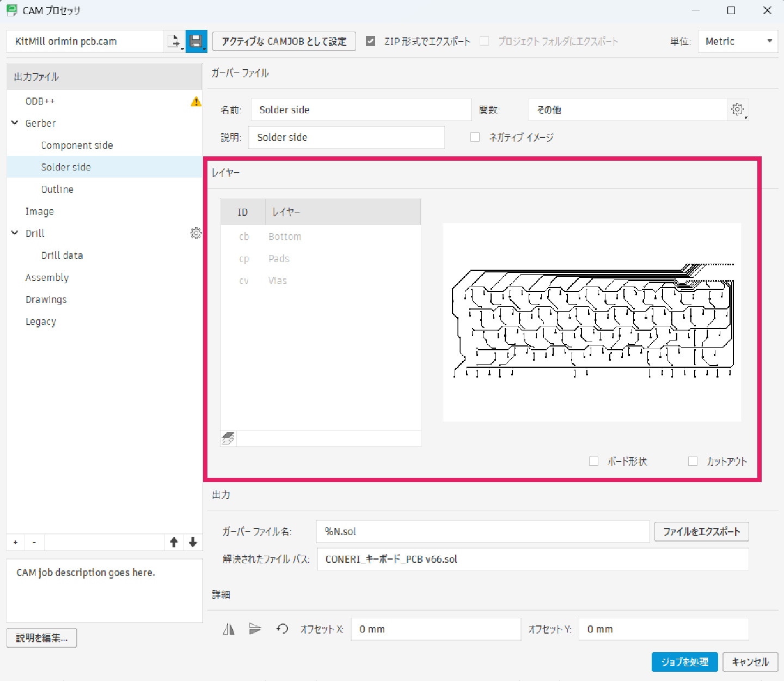
Task: Select the Outline gerber entry
Action: pyautogui.click(x=57, y=190)
